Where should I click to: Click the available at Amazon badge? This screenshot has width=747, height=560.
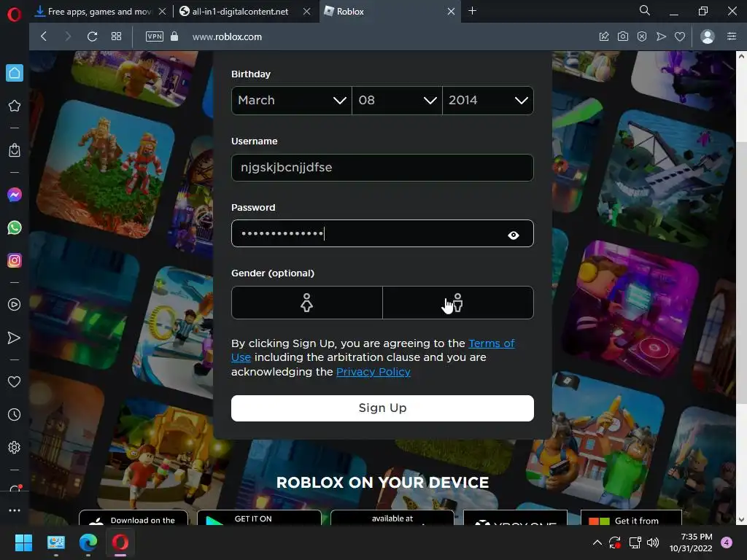(x=392, y=518)
